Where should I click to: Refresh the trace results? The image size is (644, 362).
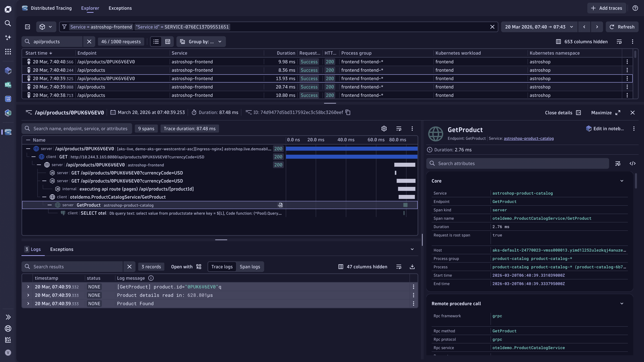click(x=622, y=27)
